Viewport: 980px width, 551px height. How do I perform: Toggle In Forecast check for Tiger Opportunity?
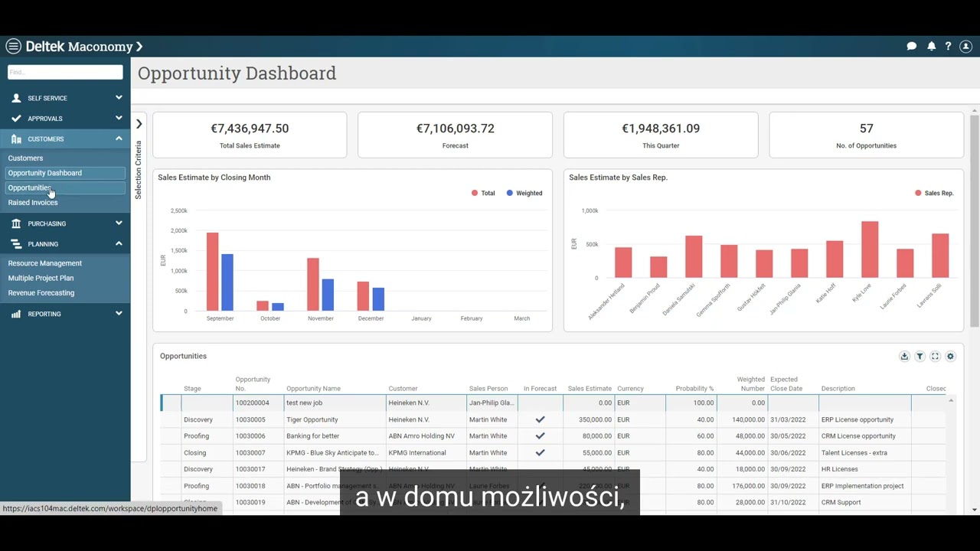click(540, 419)
